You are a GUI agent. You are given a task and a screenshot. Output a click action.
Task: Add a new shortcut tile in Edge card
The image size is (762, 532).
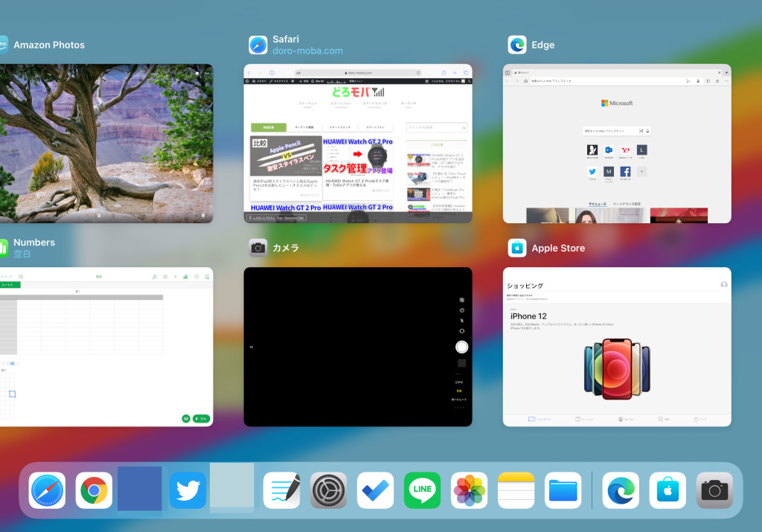point(642,171)
